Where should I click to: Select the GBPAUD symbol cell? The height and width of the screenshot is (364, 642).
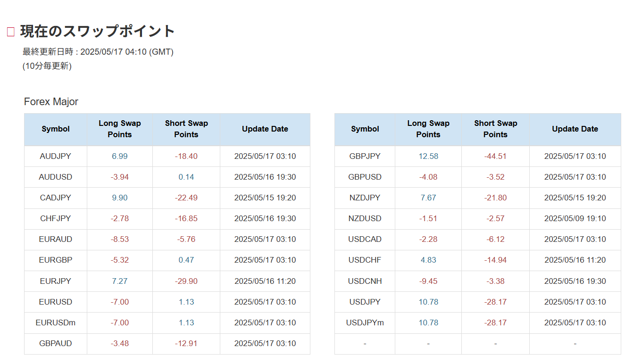tap(56, 344)
